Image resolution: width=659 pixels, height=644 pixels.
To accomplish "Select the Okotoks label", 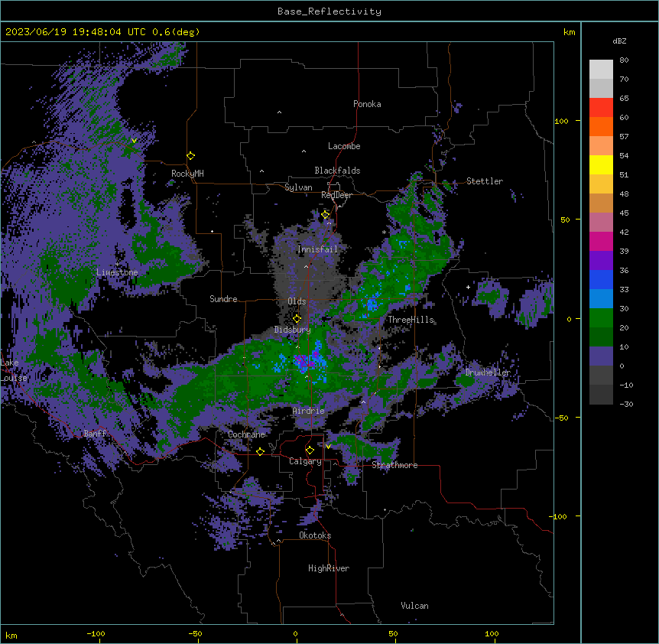I will coord(315,535).
